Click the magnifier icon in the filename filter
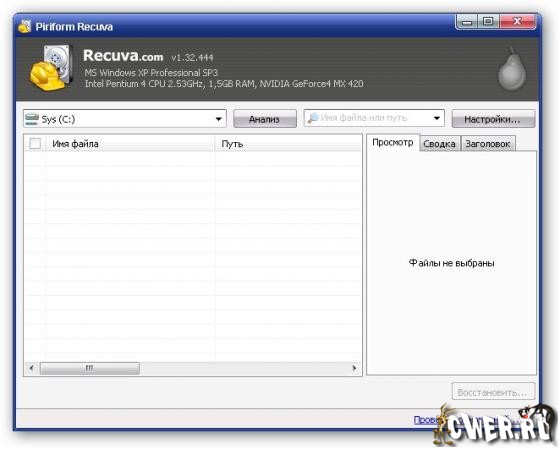 pos(313,118)
